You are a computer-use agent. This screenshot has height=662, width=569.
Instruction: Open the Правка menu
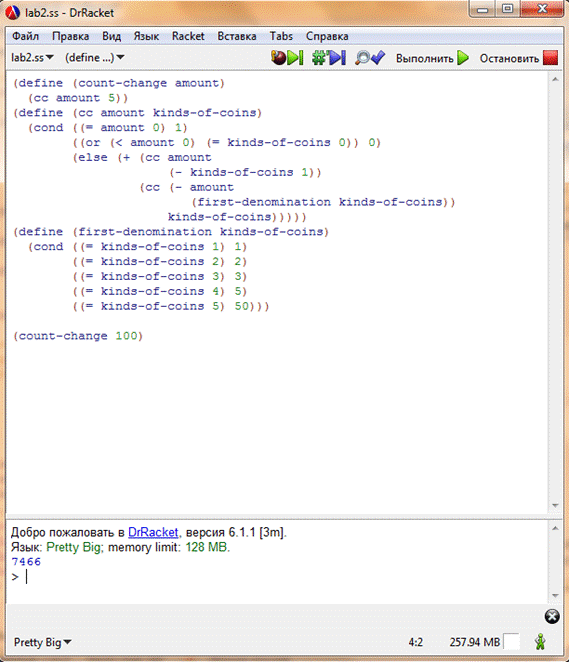pyautogui.click(x=70, y=36)
